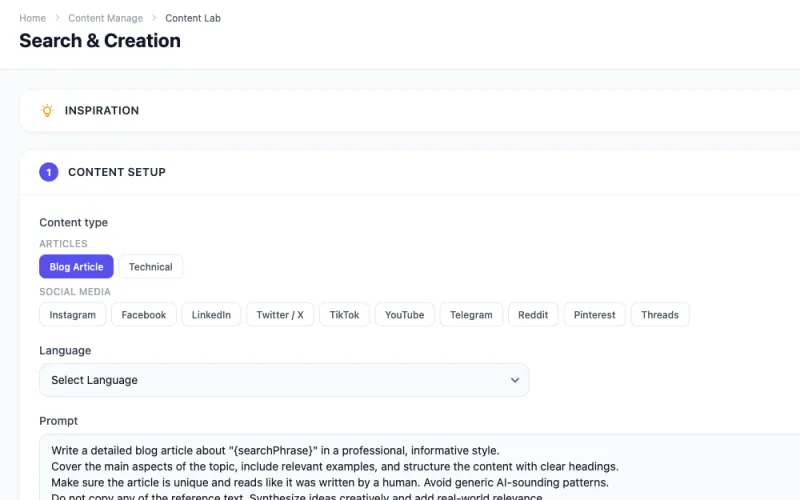Open the Select Language dropdown
The width and height of the screenshot is (800, 500).
[284, 380]
